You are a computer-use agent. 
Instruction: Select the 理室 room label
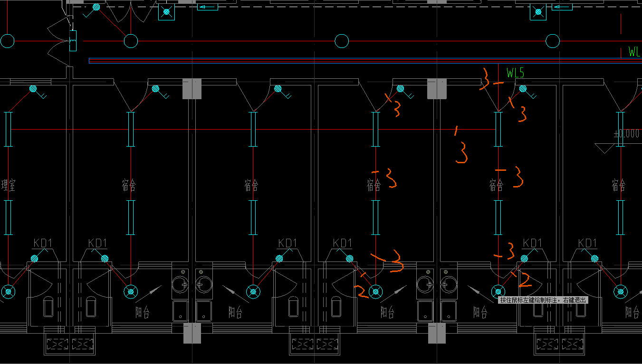point(9,185)
